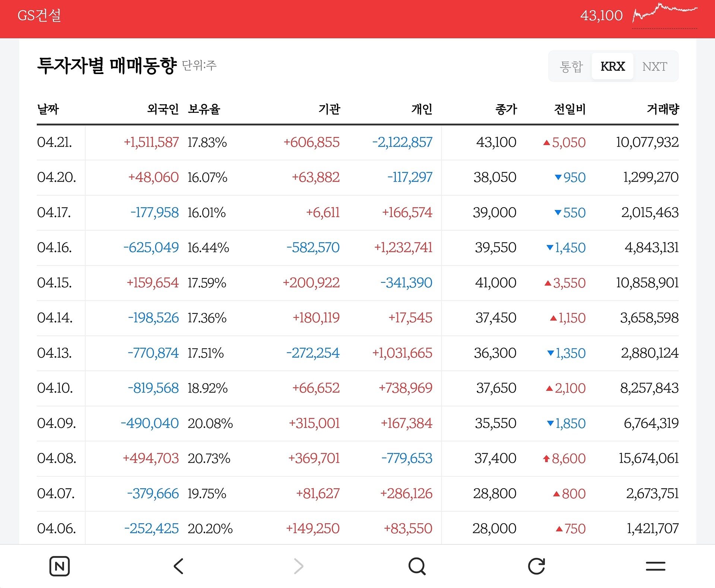This screenshot has width=715, height=588.
Task: Click the down arrow beside 1,450
Action: pyautogui.click(x=550, y=247)
